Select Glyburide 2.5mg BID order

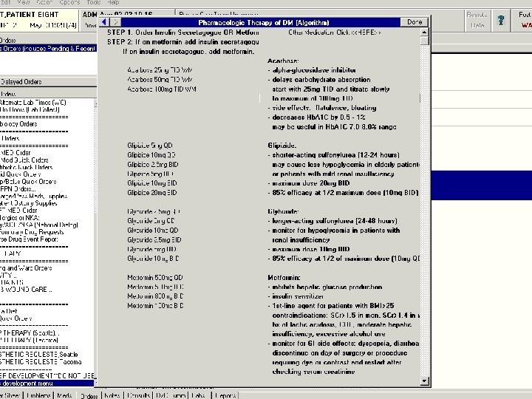click(x=154, y=240)
